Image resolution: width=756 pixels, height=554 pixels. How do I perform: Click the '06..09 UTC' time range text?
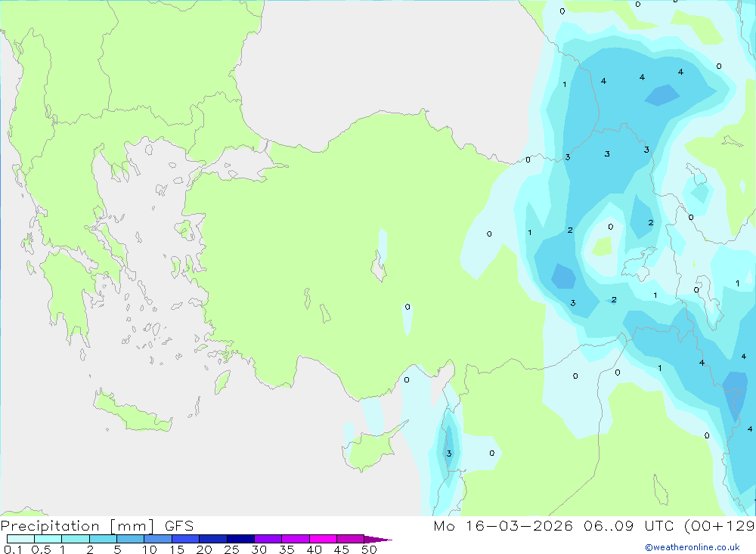coord(627,526)
